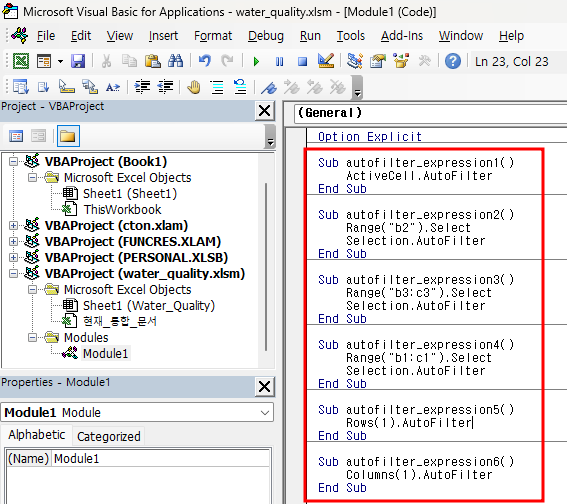The image size is (567, 504).
Task: Close the Project Explorer pane
Action: [264, 111]
